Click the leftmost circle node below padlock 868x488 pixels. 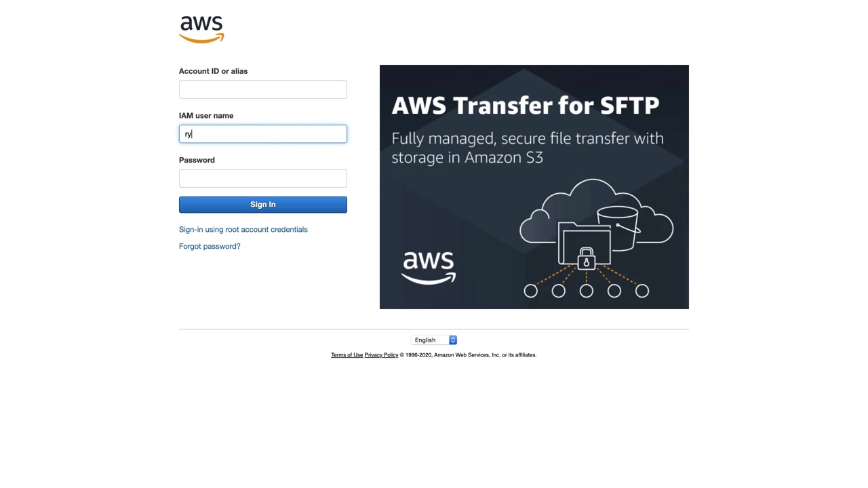[531, 291]
